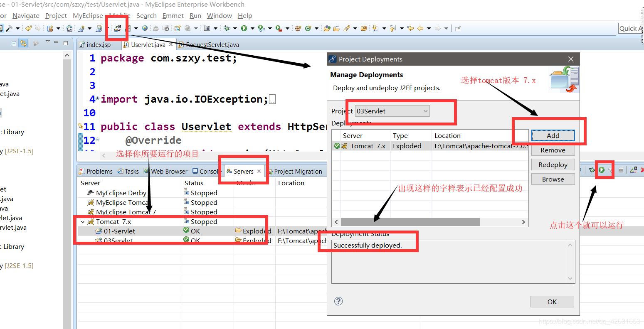Click the deployments table horizontal scrollbar thumb

click(x=410, y=222)
